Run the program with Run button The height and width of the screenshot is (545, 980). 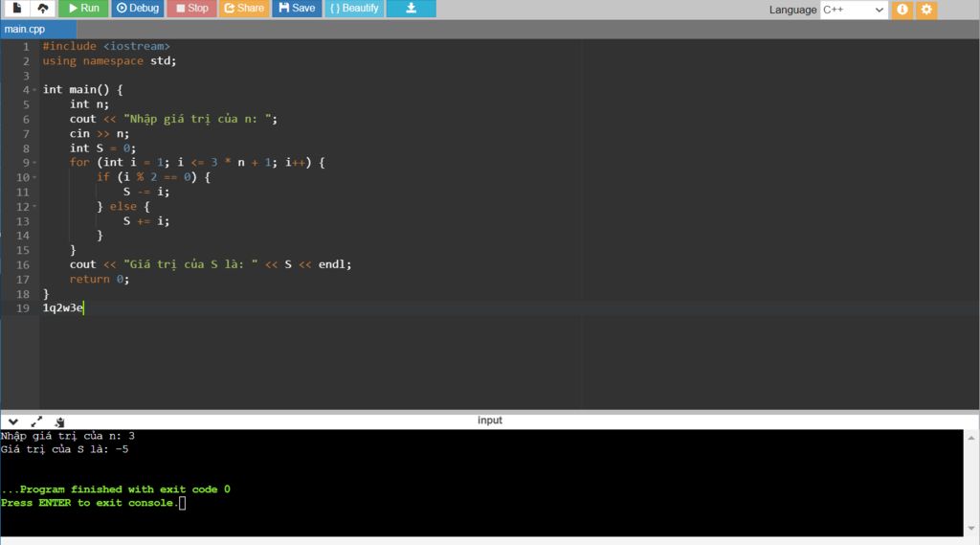point(82,9)
